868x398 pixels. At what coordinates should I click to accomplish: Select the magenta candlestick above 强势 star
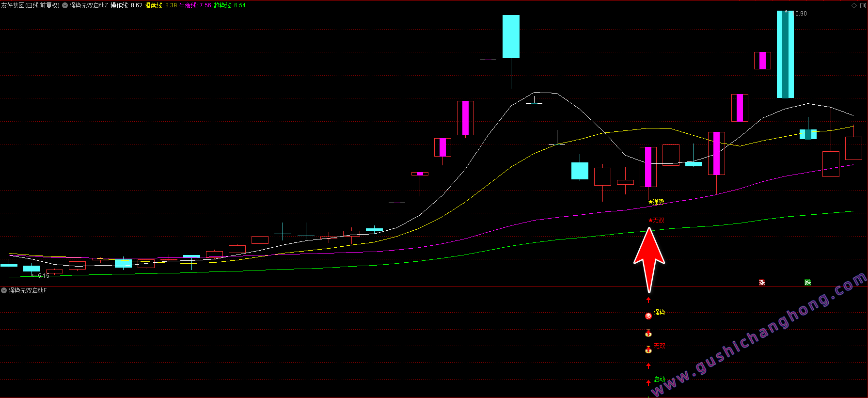[x=648, y=167]
